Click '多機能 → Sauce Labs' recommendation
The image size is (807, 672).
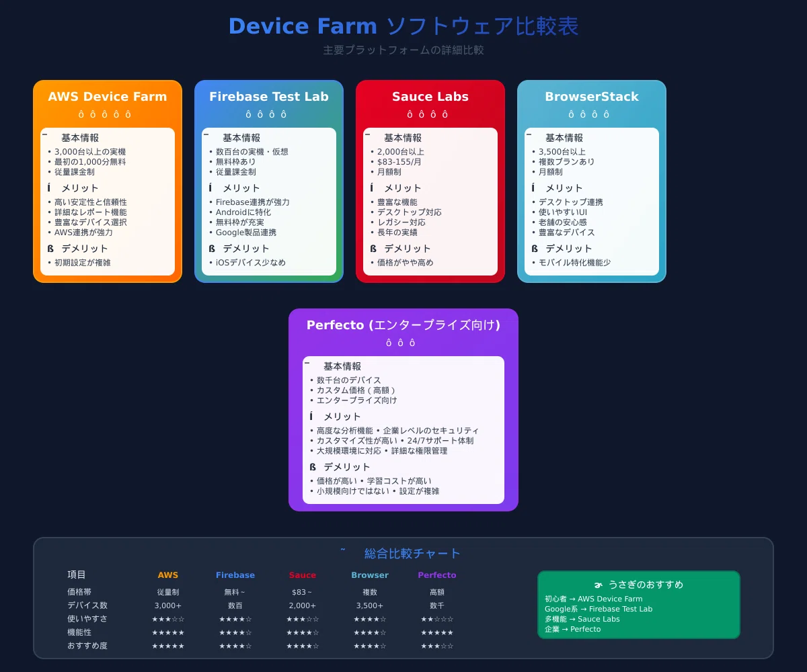click(582, 619)
